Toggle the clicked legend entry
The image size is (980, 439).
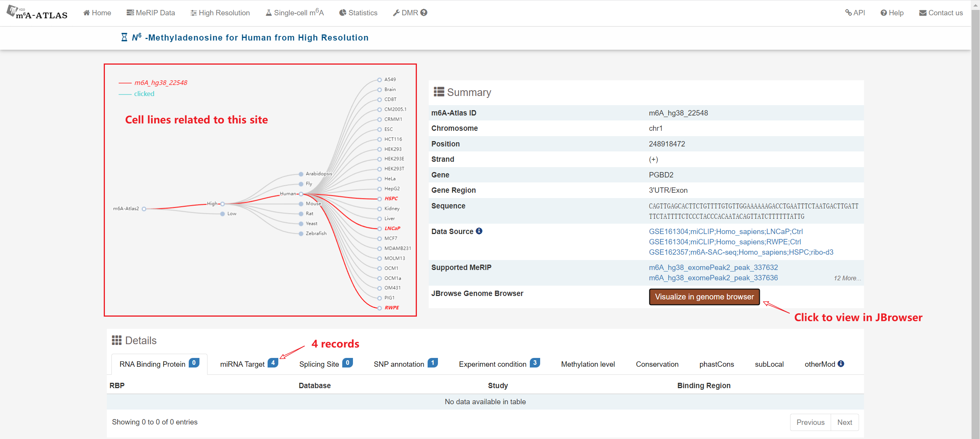137,94
